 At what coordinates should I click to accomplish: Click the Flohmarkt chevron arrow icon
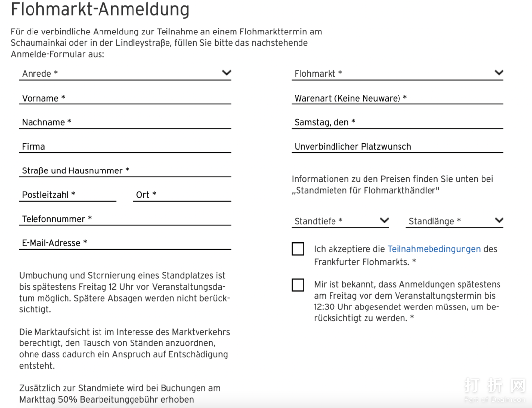click(499, 73)
